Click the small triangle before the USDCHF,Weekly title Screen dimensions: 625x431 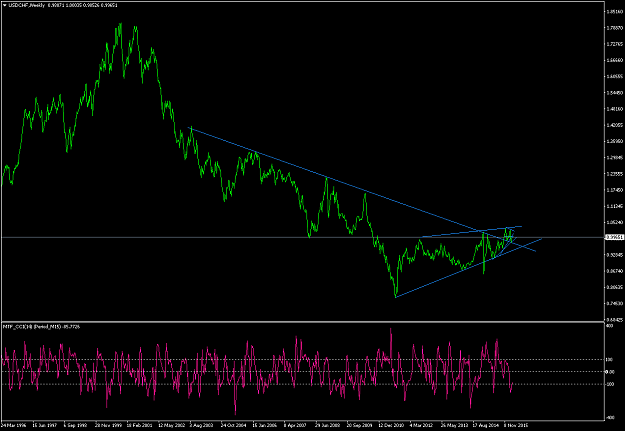coord(4,5)
